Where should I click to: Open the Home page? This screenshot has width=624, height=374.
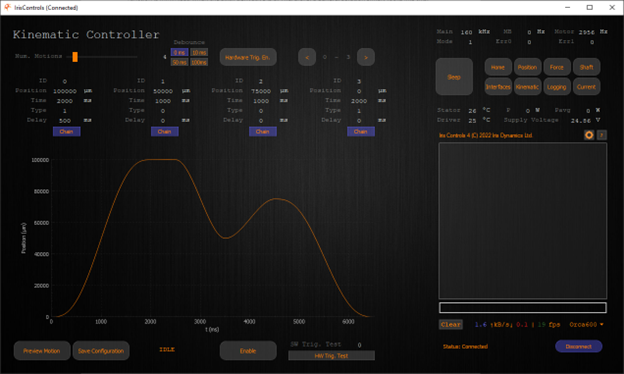click(x=498, y=67)
